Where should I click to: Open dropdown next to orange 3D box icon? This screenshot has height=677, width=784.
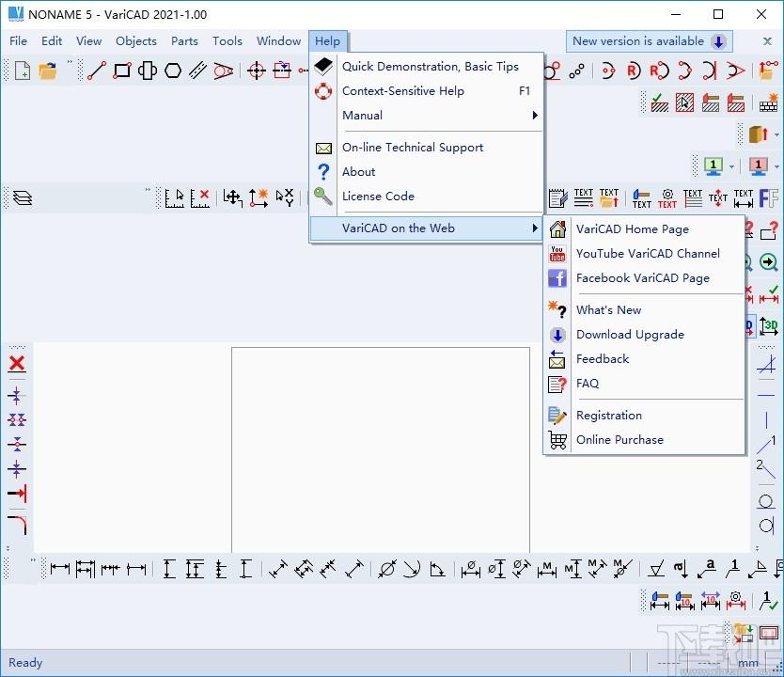point(776,134)
